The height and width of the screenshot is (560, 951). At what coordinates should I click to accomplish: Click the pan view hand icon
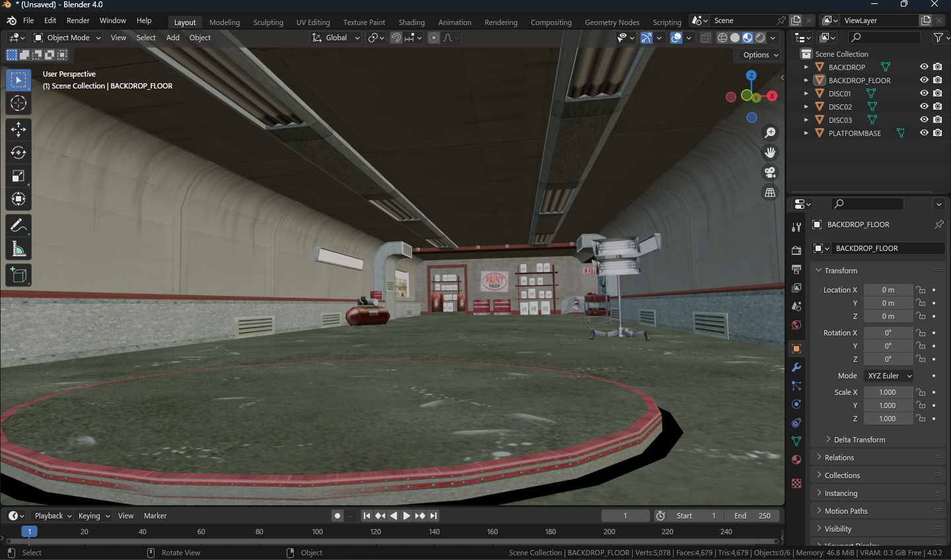tap(770, 153)
